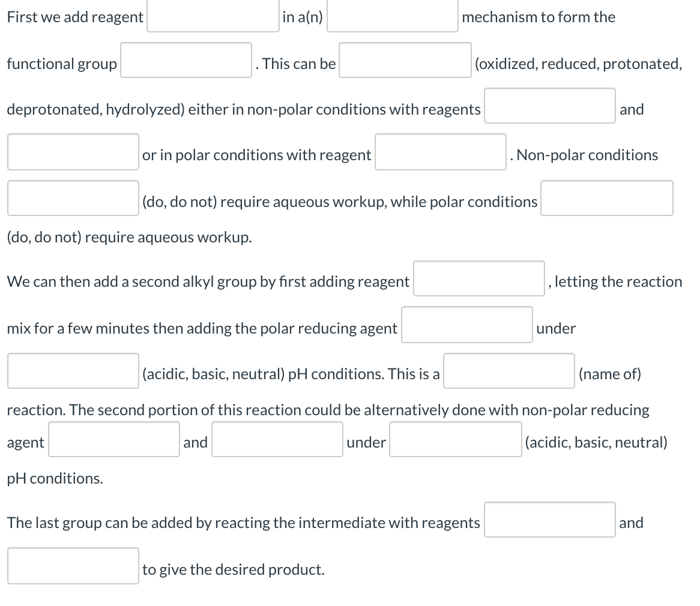The height and width of the screenshot is (606, 700).
Task: Click the non-polar conditions reagents field
Action: (x=549, y=106)
